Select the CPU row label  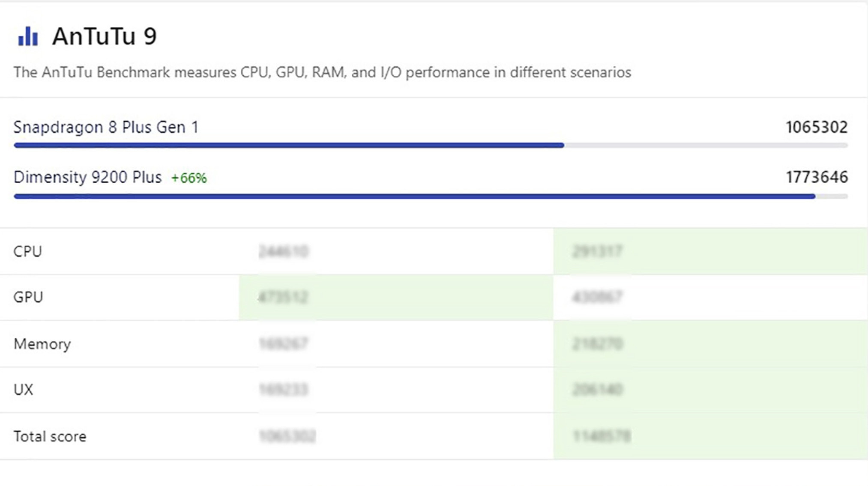[x=27, y=251]
